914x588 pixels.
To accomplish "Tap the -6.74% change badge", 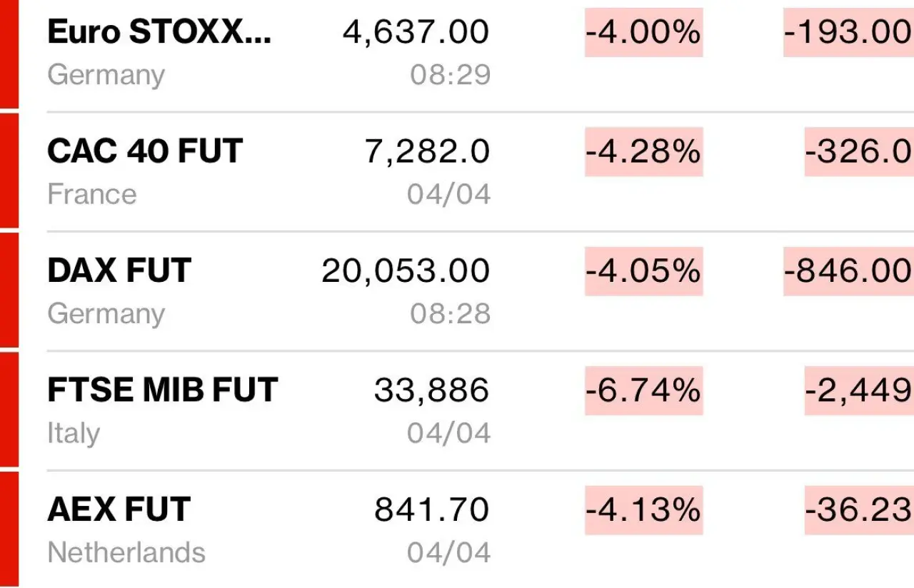I will 643,390.
